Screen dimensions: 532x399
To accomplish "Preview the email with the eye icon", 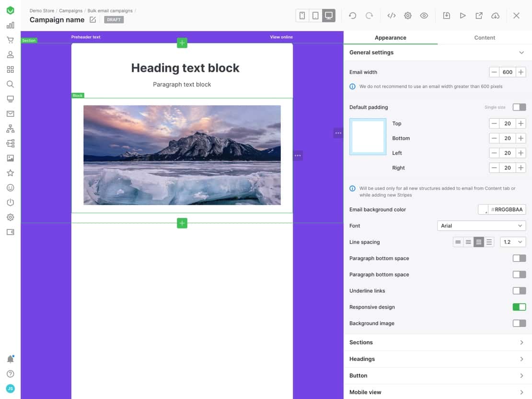I will coord(424,16).
